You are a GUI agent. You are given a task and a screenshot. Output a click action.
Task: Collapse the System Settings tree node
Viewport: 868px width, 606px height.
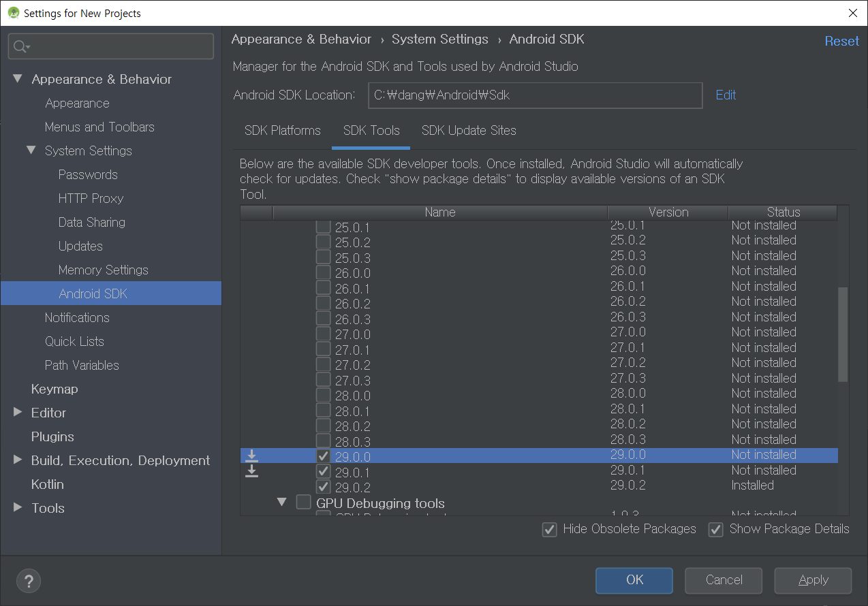point(31,150)
